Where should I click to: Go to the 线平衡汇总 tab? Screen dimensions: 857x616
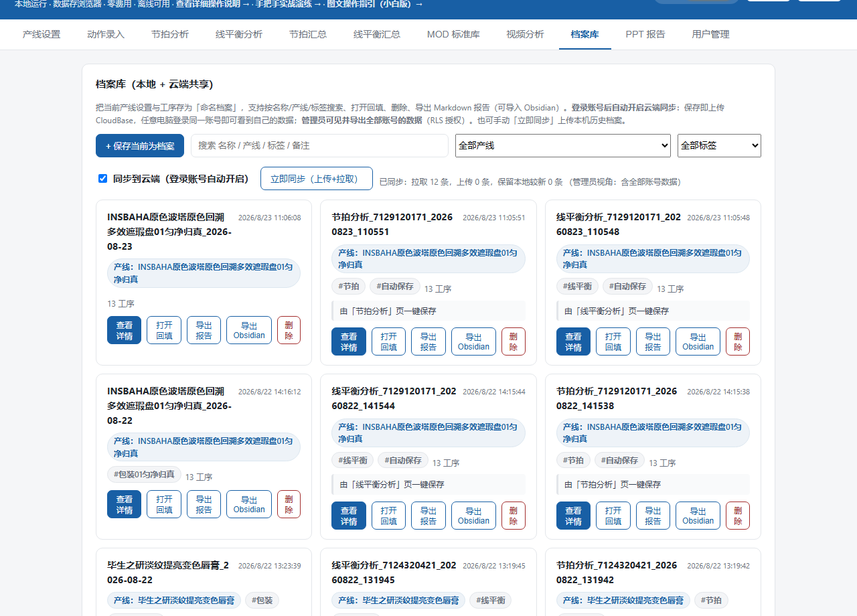point(377,34)
